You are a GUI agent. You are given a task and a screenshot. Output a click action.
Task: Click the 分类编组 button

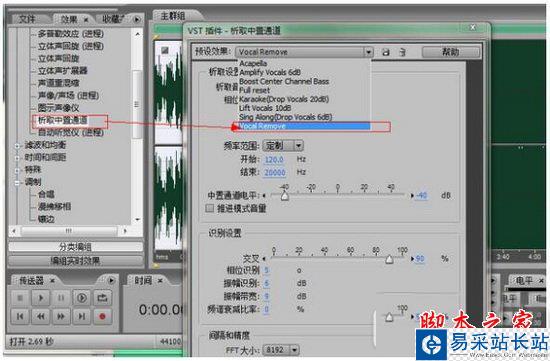pyautogui.click(x=75, y=247)
